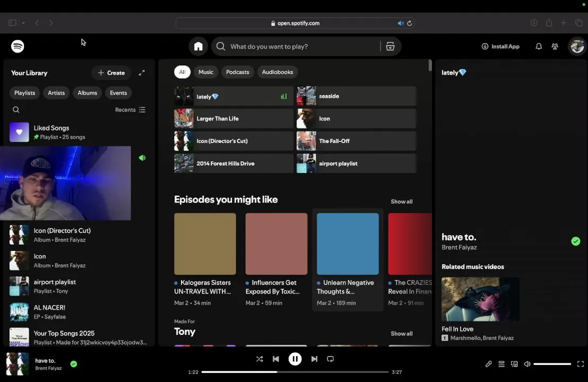Open the connect to a device icon

pyautogui.click(x=515, y=364)
